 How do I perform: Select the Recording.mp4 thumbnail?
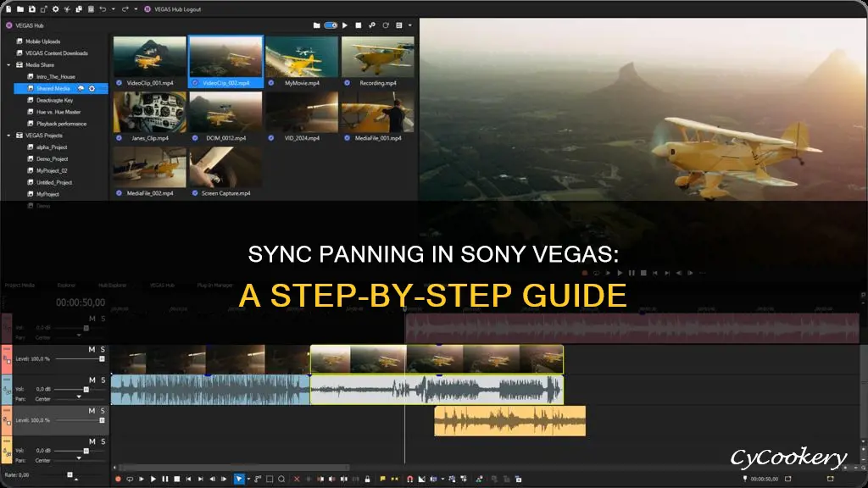tap(377, 57)
